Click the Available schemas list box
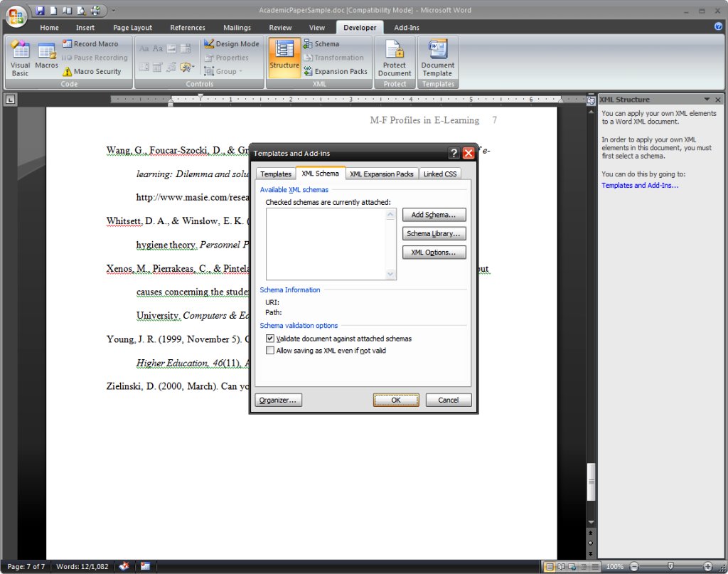The image size is (728, 574). click(326, 244)
